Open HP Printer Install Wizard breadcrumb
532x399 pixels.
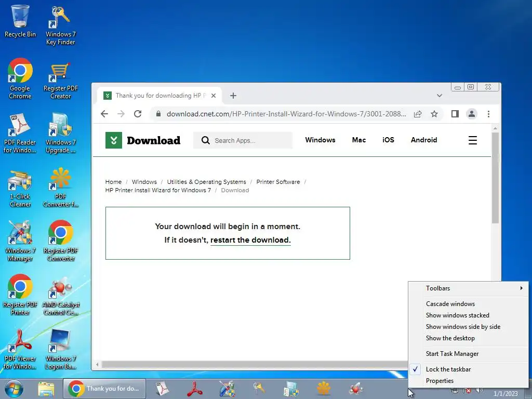158,190
